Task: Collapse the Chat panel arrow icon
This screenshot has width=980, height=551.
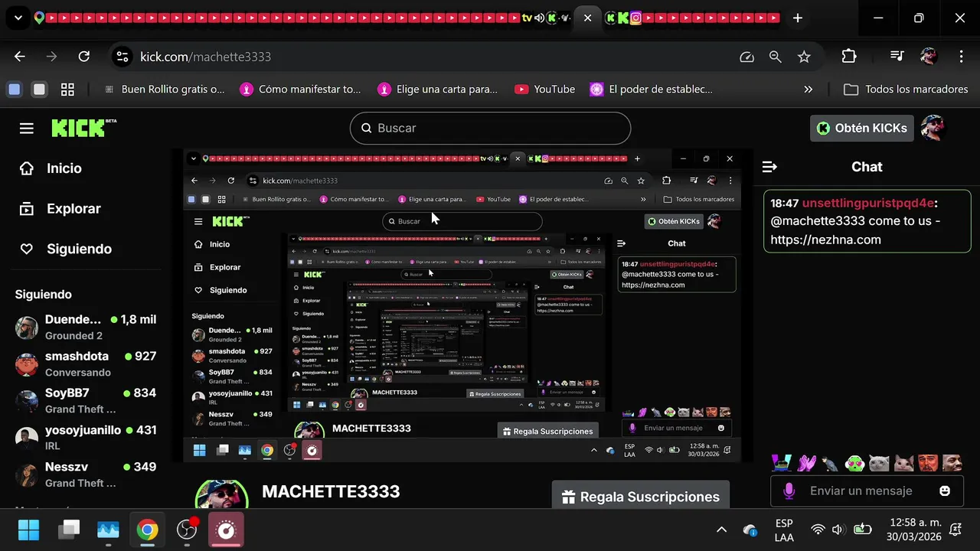Action: pos(769,167)
